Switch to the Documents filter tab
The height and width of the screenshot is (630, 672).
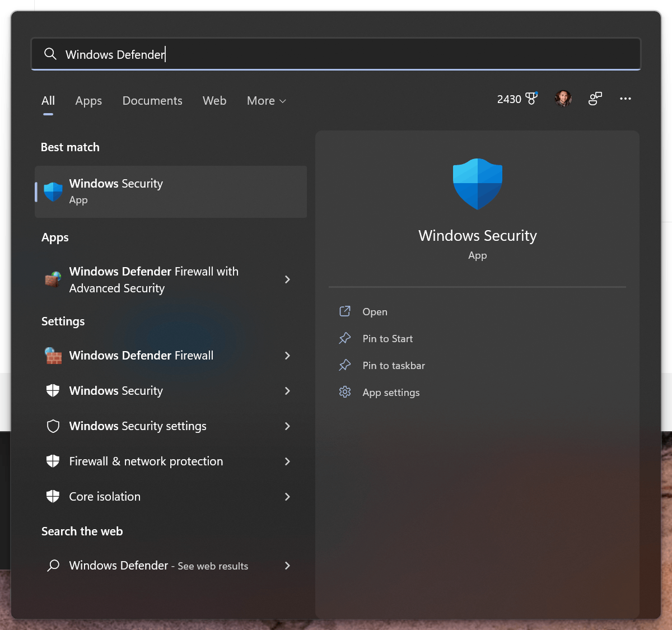click(x=152, y=101)
